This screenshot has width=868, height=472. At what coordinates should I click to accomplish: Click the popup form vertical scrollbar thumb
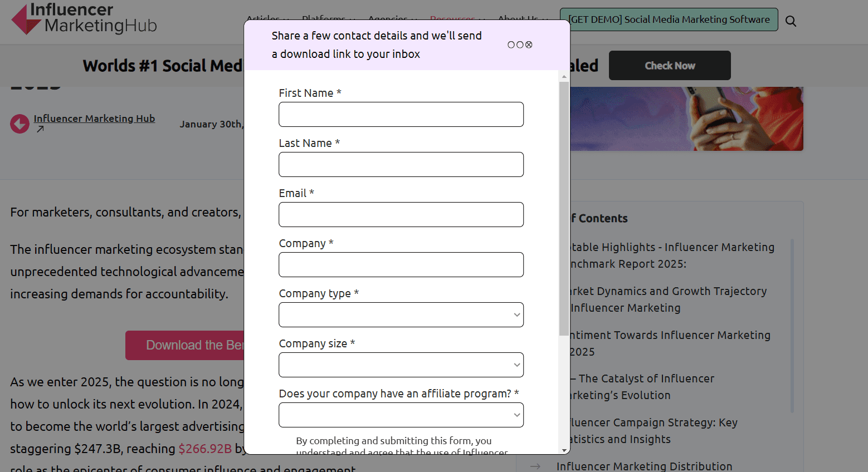[x=564, y=209]
